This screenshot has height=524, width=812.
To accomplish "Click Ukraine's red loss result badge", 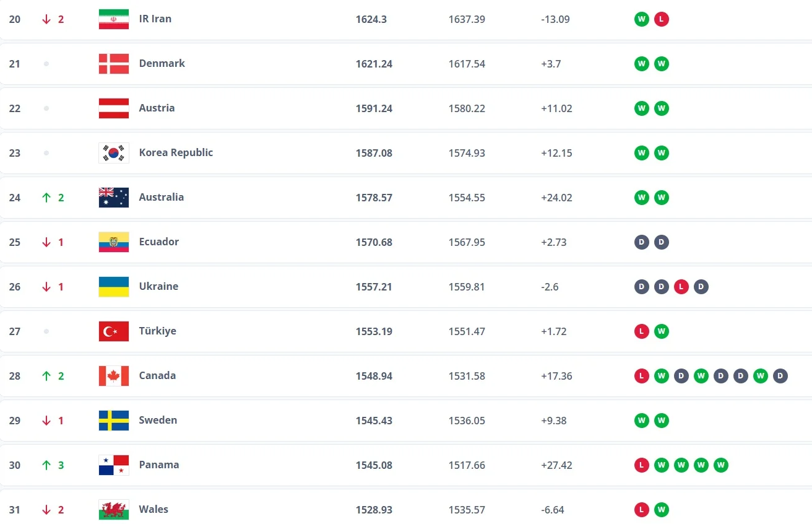I will (681, 287).
